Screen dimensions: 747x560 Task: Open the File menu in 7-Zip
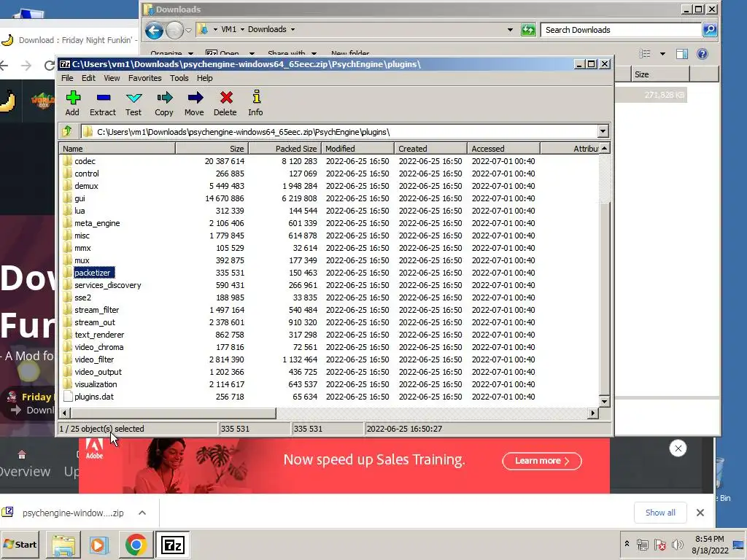pos(67,78)
